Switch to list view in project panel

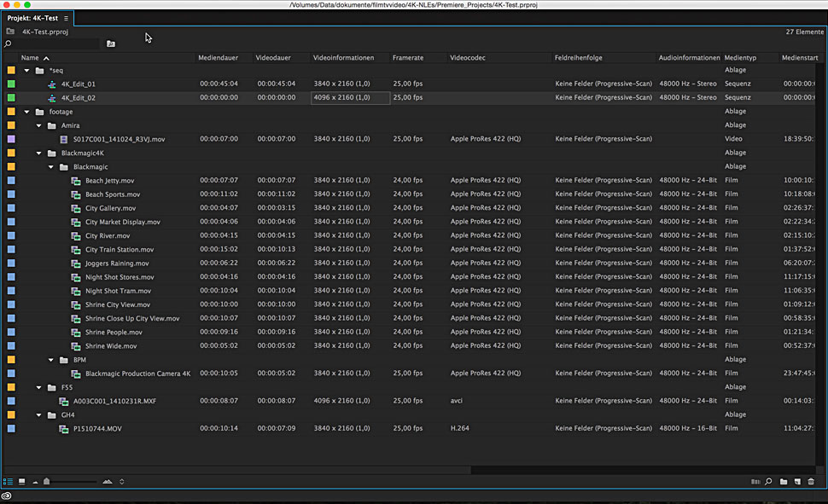click(x=9, y=482)
